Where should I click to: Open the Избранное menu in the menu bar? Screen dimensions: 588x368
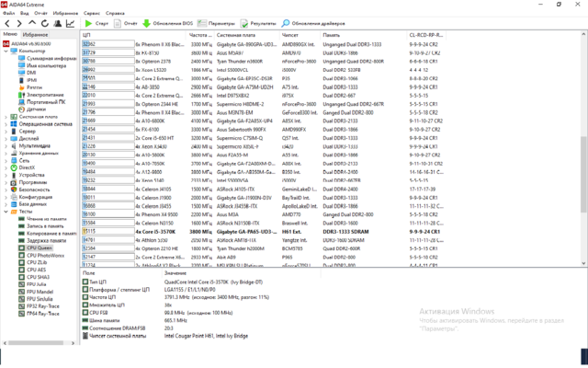click(65, 13)
